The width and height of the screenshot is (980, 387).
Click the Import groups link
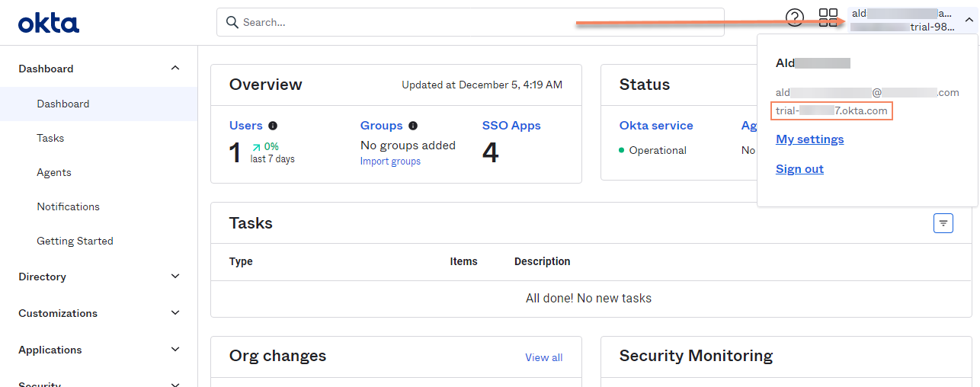pos(390,162)
